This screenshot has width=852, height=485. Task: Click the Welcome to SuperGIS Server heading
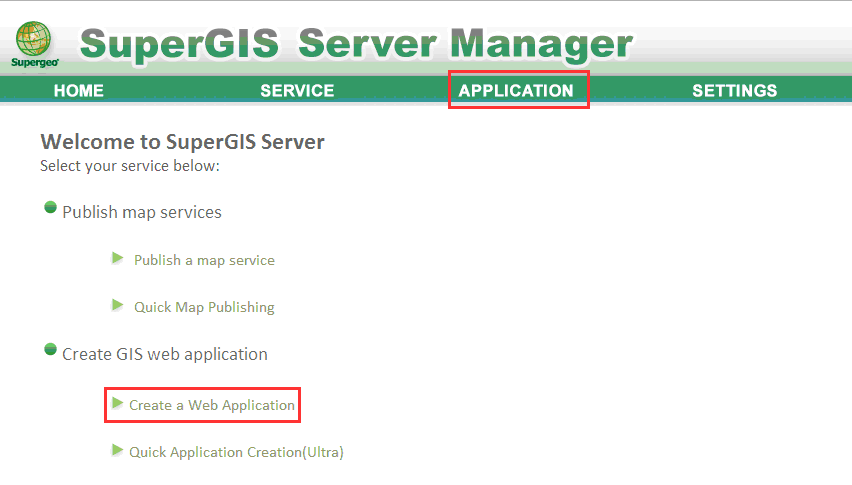(183, 142)
